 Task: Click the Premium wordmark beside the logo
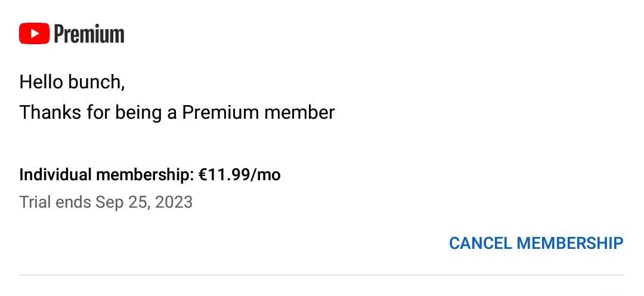[89, 33]
